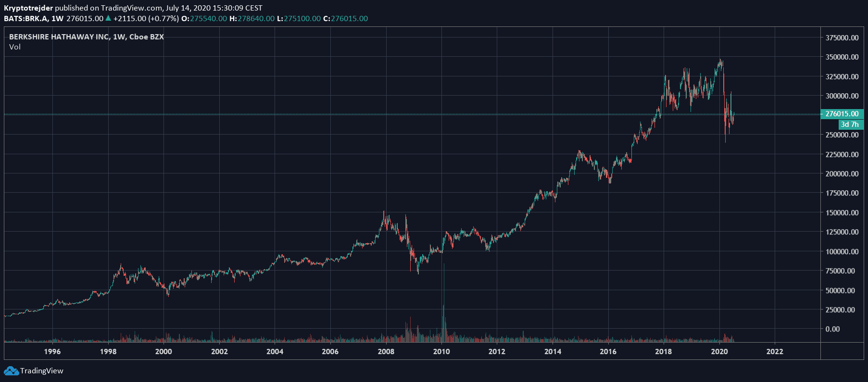Select the 100000.00 price axis label
The height and width of the screenshot is (382, 868).
(x=842, y=251)
